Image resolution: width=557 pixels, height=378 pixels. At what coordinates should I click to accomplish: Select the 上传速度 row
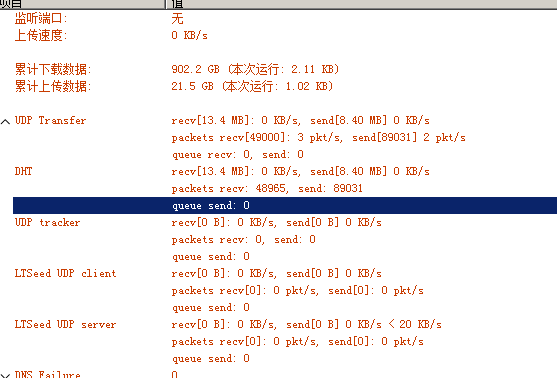tap(285, 35)
